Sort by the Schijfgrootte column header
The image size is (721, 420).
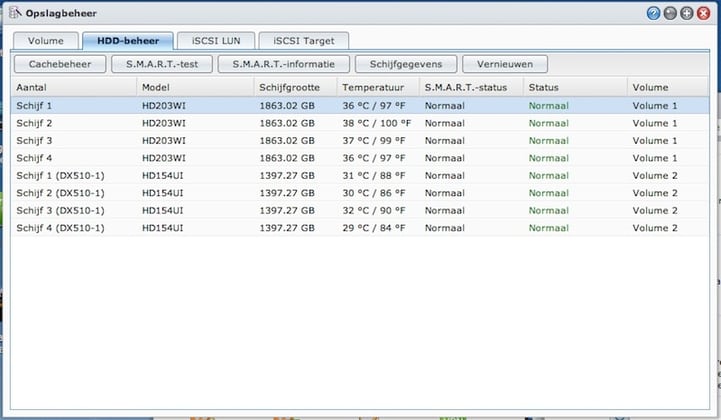(292, 87)
